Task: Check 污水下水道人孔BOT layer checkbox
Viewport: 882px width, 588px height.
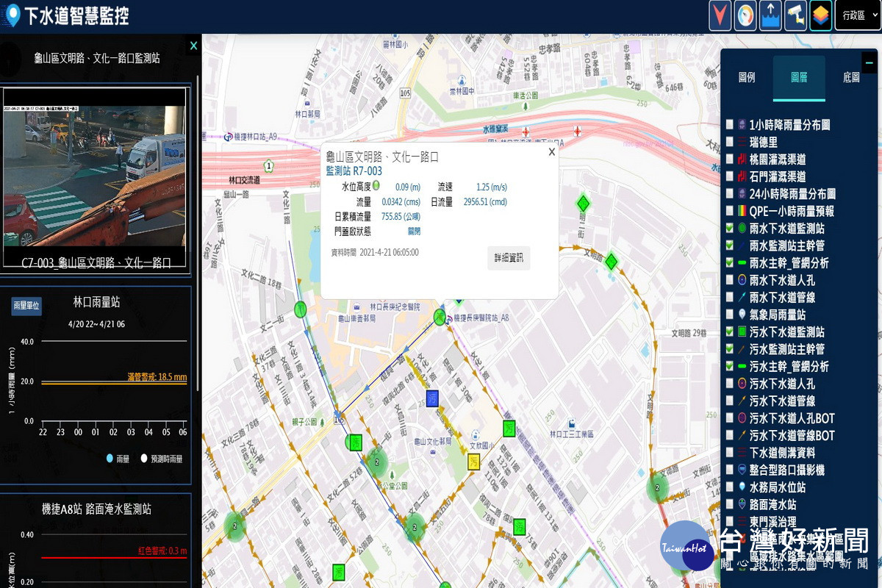Action: tap(729, 418)
